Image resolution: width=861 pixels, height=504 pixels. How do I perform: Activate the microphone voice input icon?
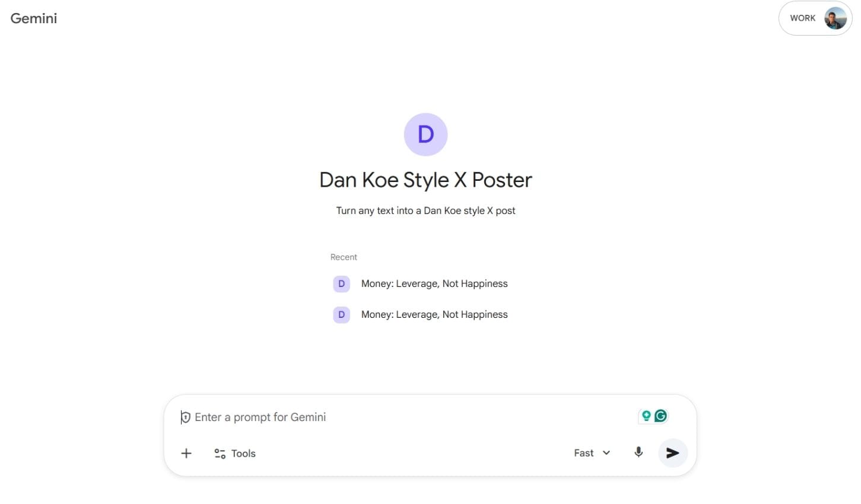click(x=638, y=452)
